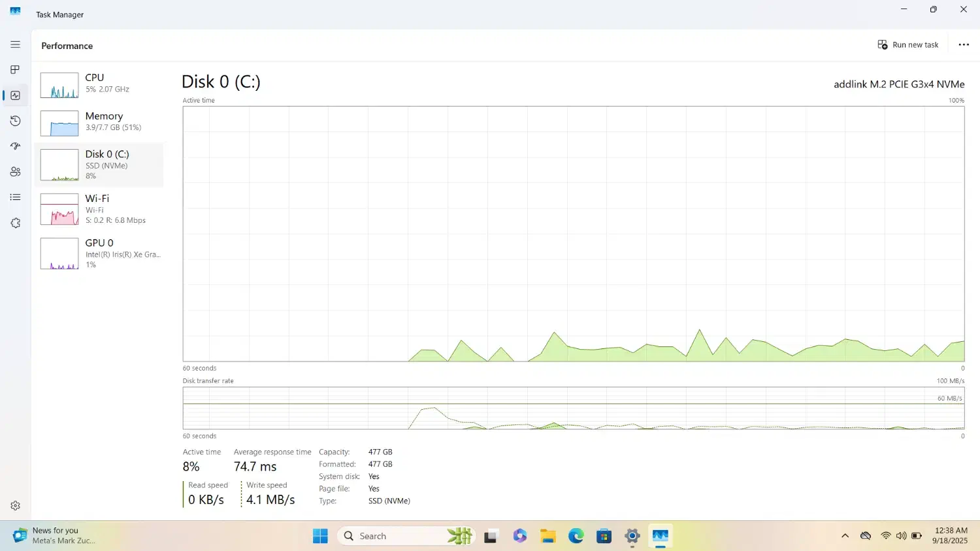Open the Services page puzzle icon
980x551 pixels.
[x=16, y=223]
